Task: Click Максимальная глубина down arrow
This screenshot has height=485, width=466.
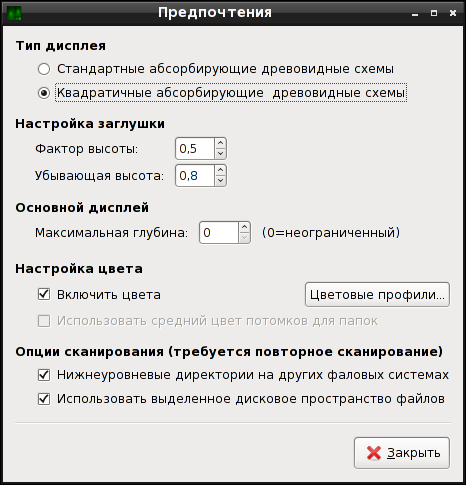Action: [x=244, y=238]
